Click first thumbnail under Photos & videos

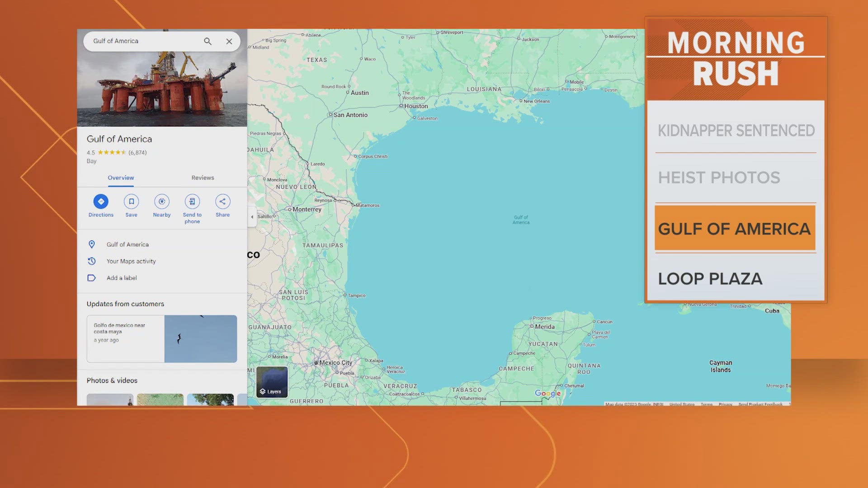coord(110,399)
